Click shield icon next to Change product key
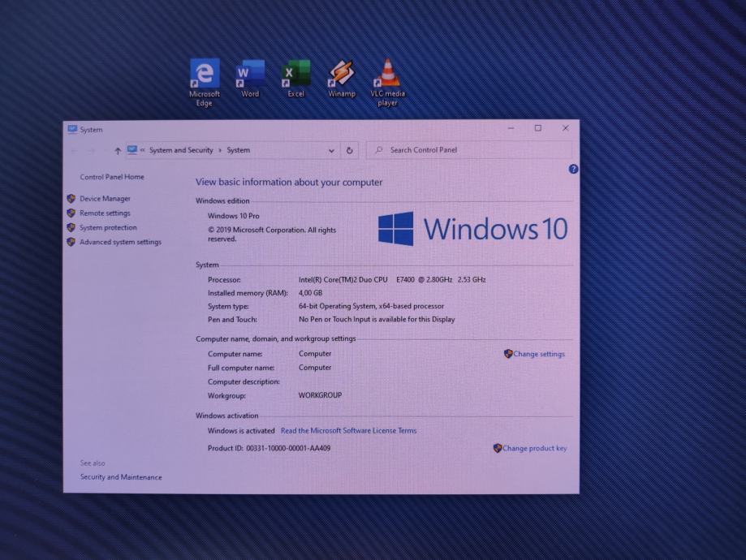This screenshot has width=746, height=560. [497, 448]
